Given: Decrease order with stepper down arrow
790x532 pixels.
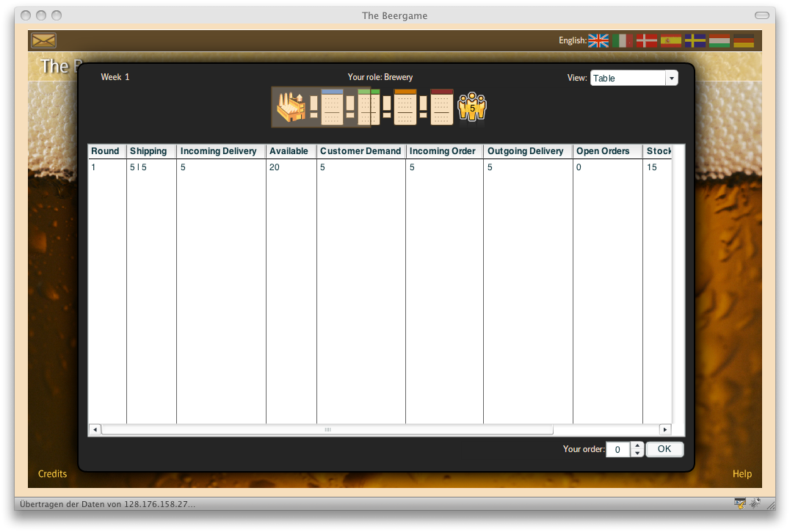Looking at the screenshot, I should pos(637,453).
